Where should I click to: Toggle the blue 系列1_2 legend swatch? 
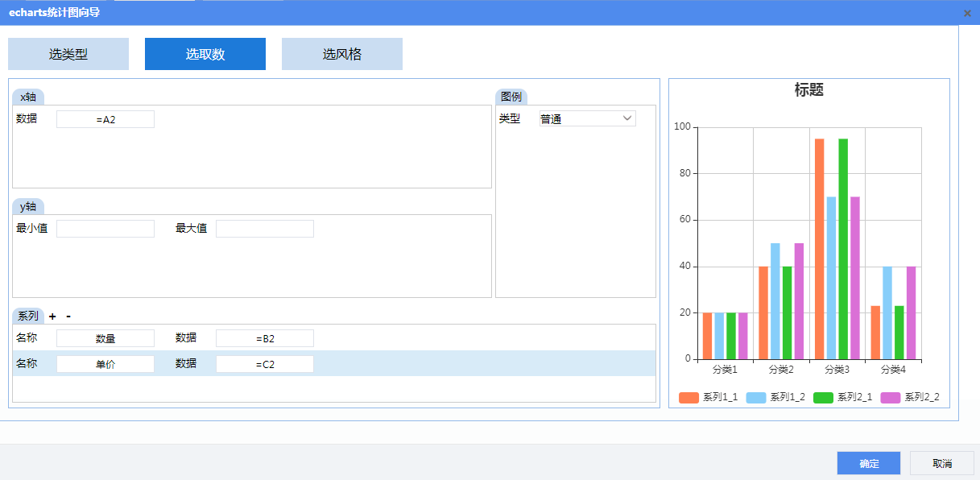(756, 397)
